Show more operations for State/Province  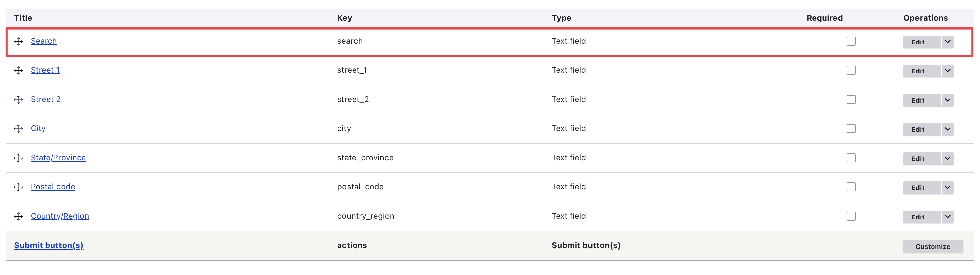tap(947, 158)
